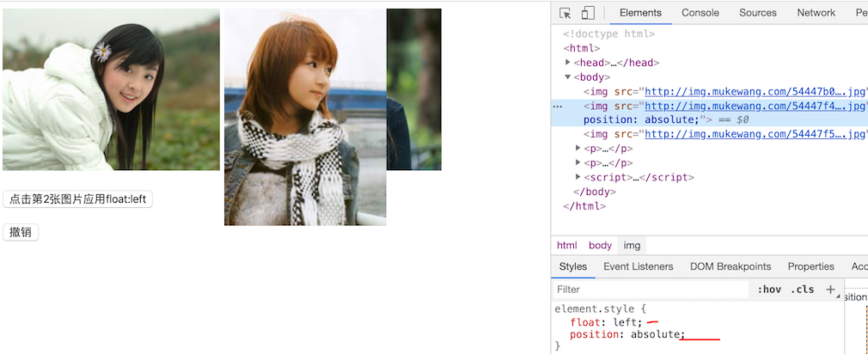Select html in the breadcrumb bar
Viewport: 868px width, 354px height.
point(567,245)
